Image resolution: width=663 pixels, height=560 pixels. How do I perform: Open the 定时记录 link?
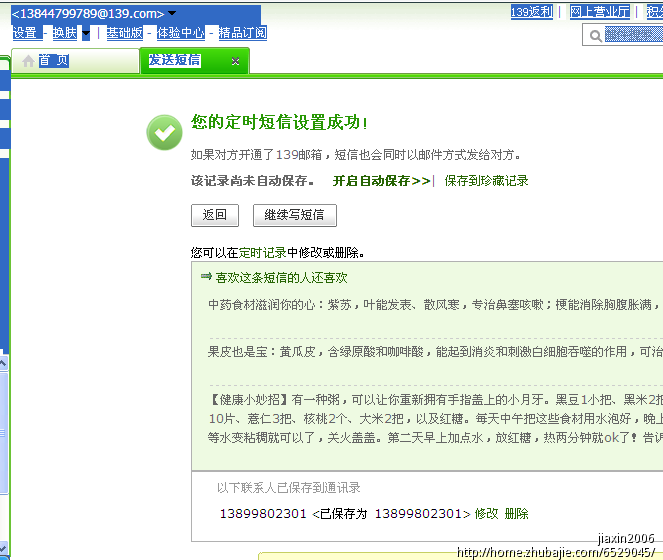point(263,253)
